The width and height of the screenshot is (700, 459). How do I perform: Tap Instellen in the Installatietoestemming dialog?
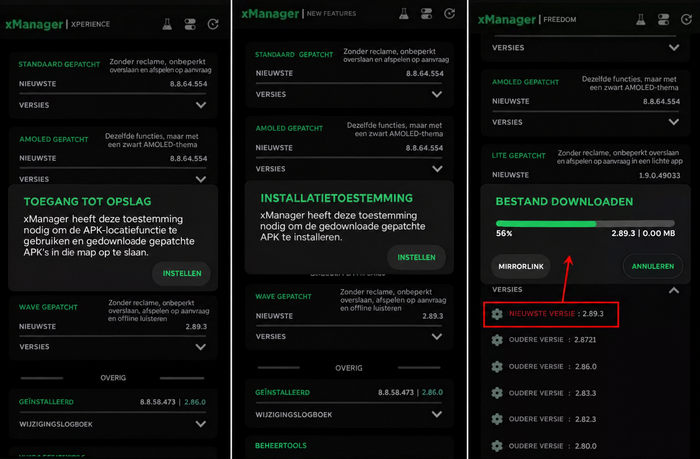(x=417, y=257)
